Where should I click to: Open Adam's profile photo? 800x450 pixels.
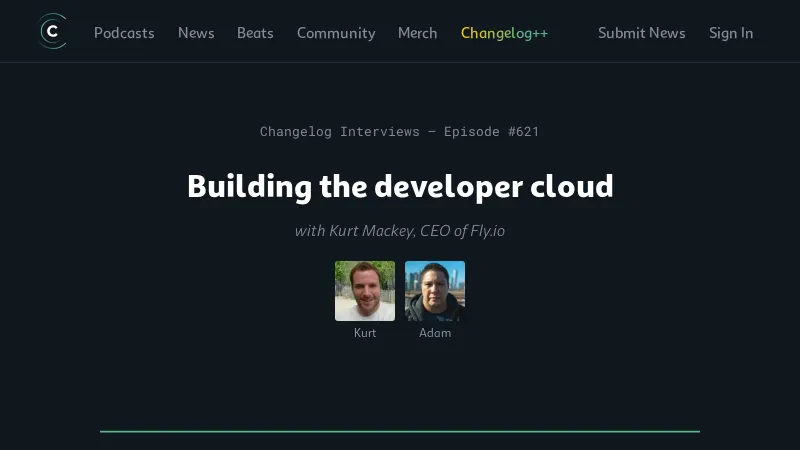coord(435,291)
